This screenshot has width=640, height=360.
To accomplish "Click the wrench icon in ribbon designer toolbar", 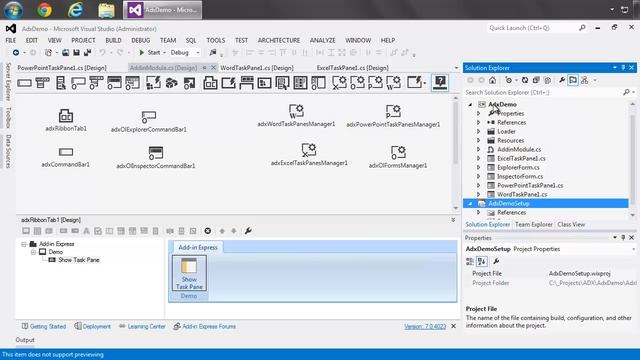I will tap(248, 231).
